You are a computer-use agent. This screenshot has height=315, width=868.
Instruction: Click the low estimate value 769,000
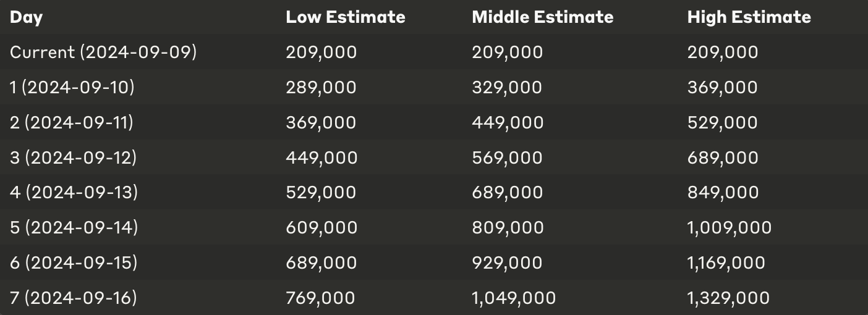321,298
